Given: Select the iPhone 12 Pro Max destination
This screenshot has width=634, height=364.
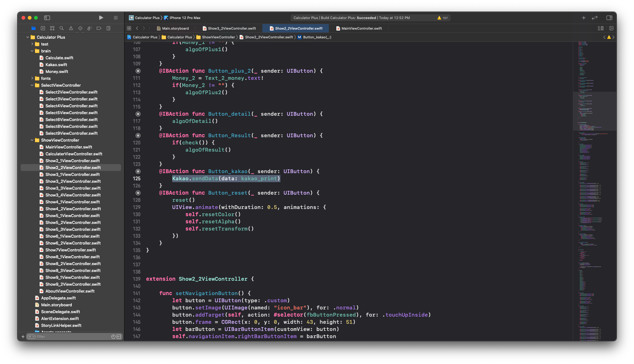Looking at the screenshot, I should [185, 18].
